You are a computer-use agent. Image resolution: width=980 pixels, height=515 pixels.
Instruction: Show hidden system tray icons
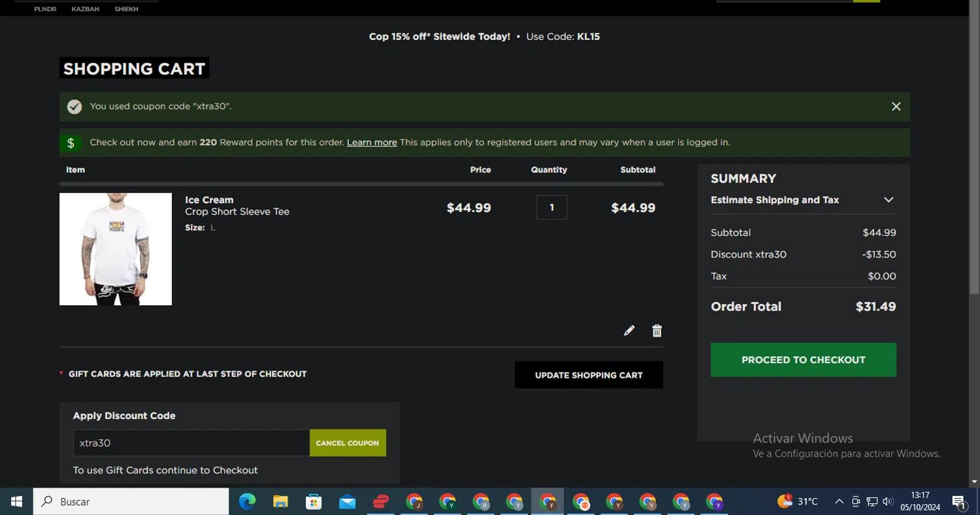[x=839, y=501]
